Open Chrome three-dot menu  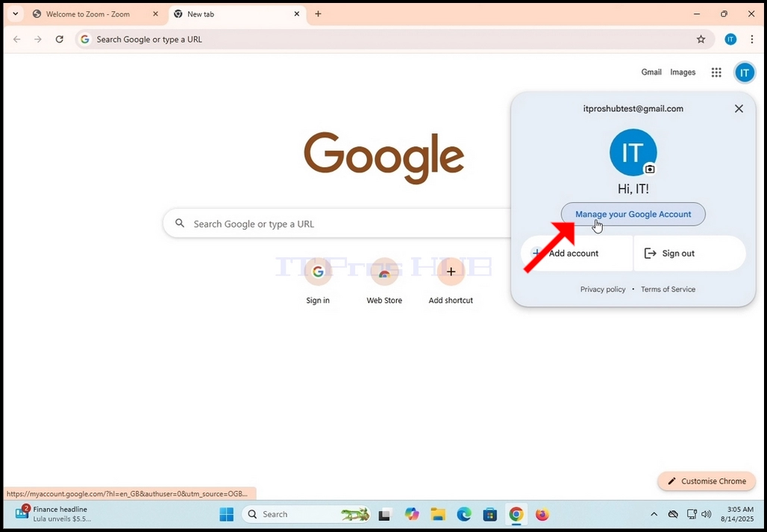click(752, 39)
